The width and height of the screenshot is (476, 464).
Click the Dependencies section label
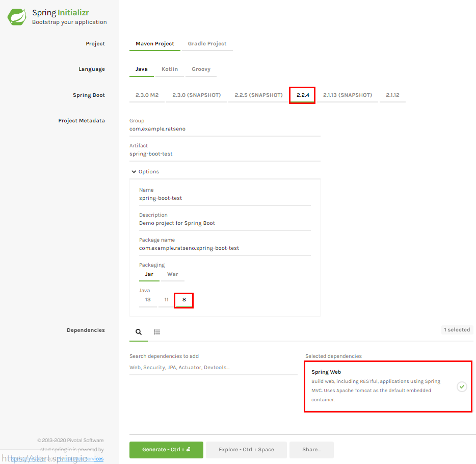86,330
